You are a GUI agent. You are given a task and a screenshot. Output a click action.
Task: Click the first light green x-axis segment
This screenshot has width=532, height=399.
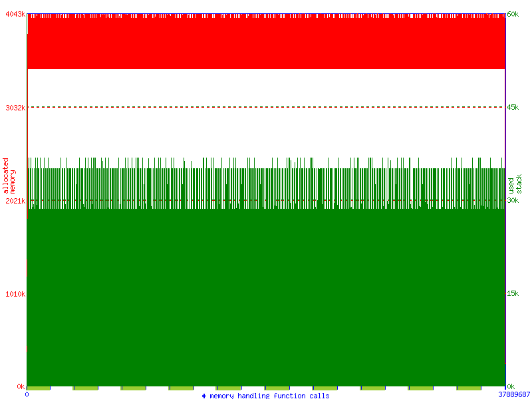(x=39, y=388)
